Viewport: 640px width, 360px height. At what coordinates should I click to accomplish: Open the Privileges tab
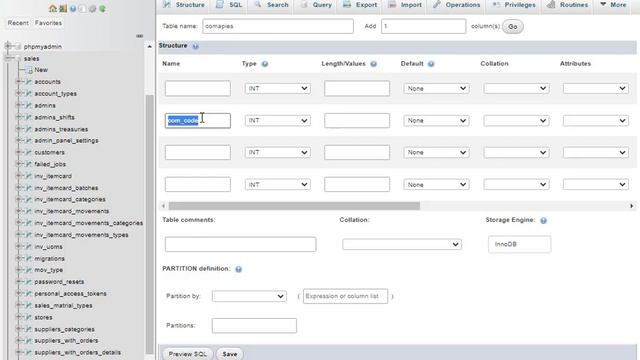point(514,5)
